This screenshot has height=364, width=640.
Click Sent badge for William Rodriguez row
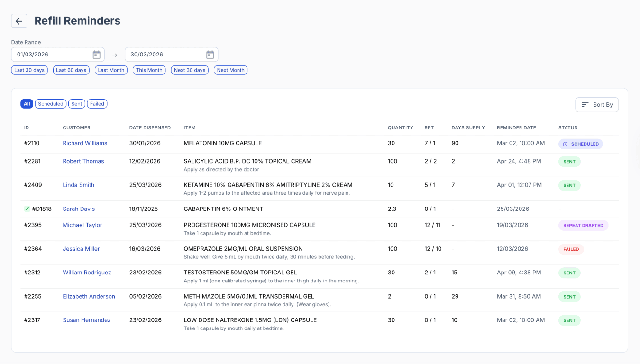point(569,273)
